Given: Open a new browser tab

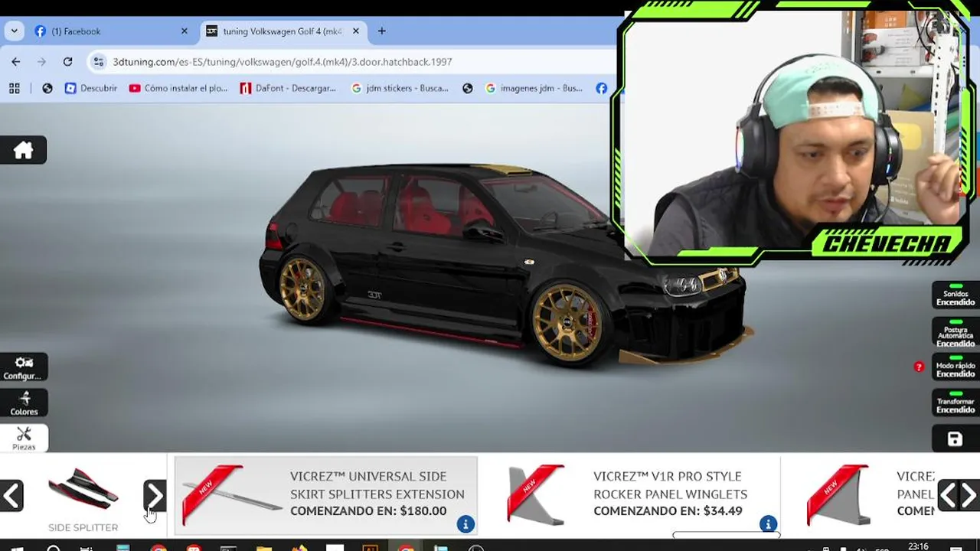Looking at the screenshot, I should coord(381,31).
